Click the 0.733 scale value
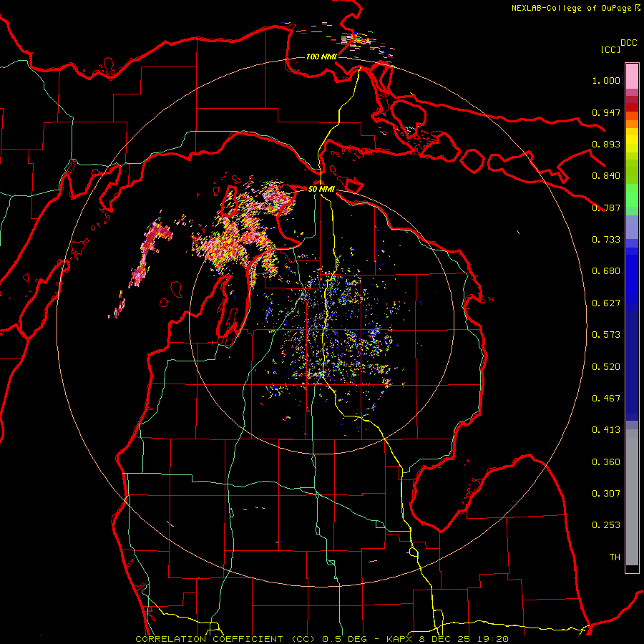Viewport: 644px width, 644px height. (x=606, y=240)
